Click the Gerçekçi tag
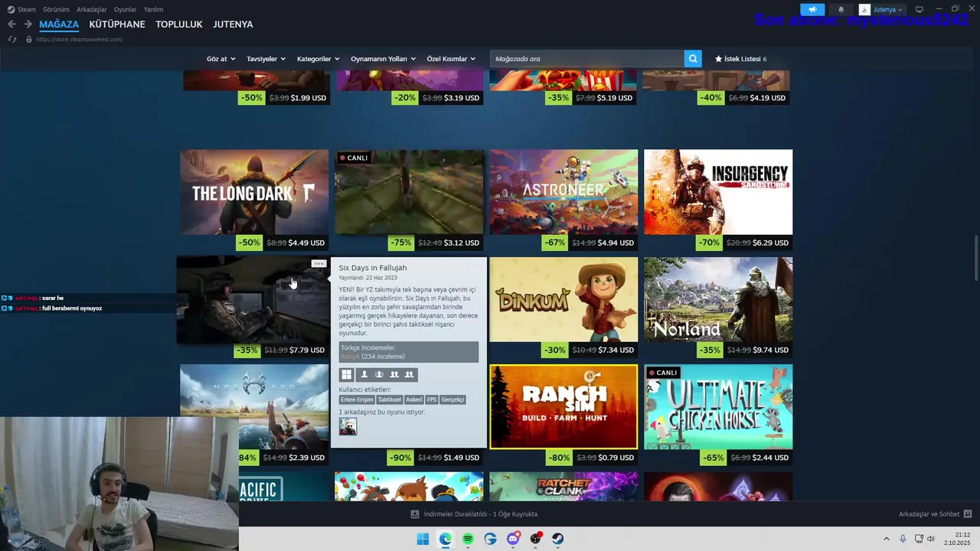 (452, 399)
